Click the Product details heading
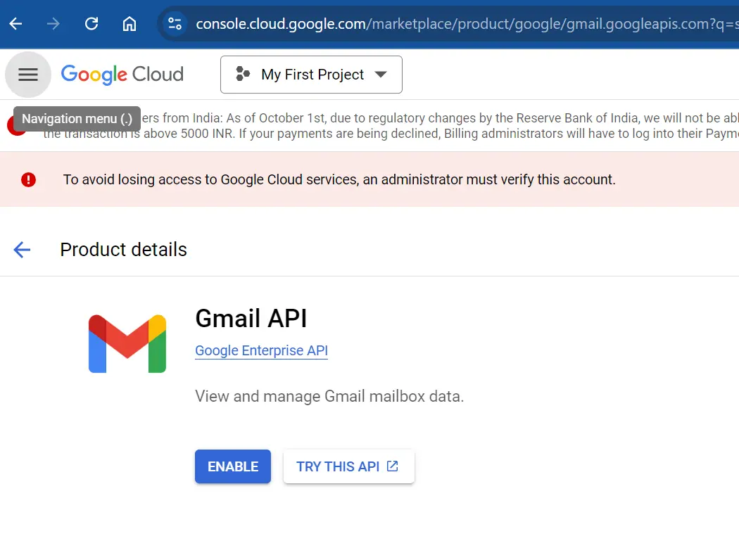The image size is (739, 560). point(123,250)
